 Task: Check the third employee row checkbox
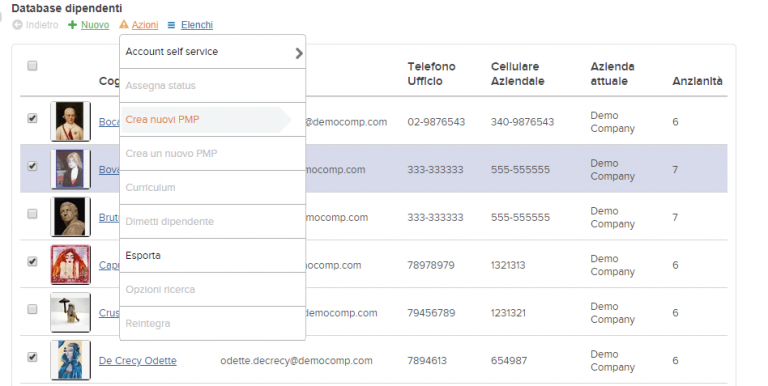32,214
